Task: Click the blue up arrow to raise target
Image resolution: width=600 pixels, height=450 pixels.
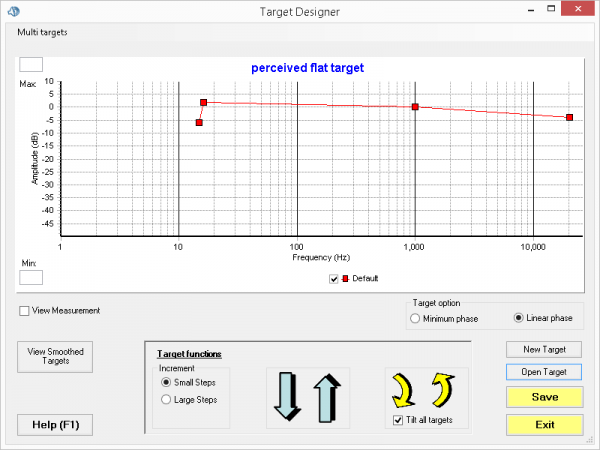Action: (x=327, y=398)
